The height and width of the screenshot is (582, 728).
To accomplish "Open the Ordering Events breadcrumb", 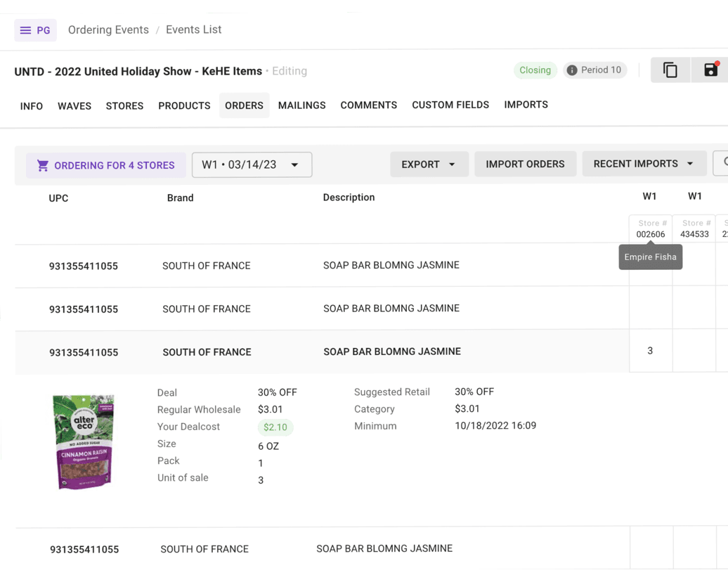I will coord(108,30).
